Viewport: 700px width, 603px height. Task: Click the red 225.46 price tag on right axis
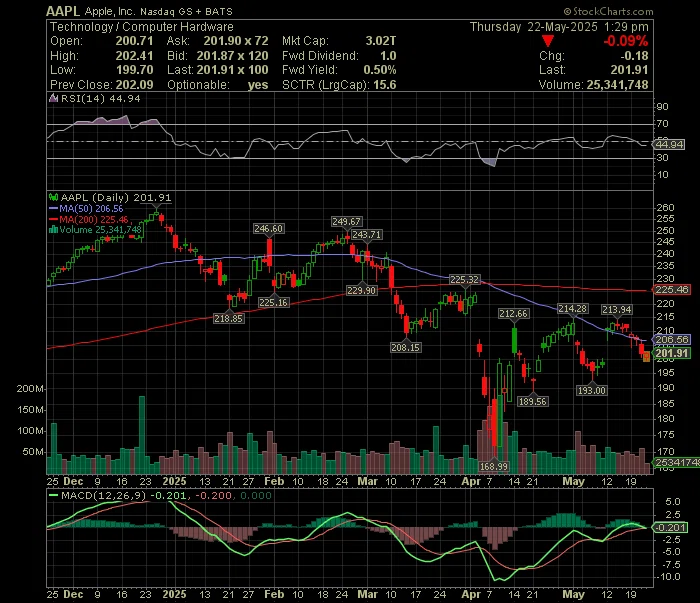pyautogui.click(x=671, y=290)
